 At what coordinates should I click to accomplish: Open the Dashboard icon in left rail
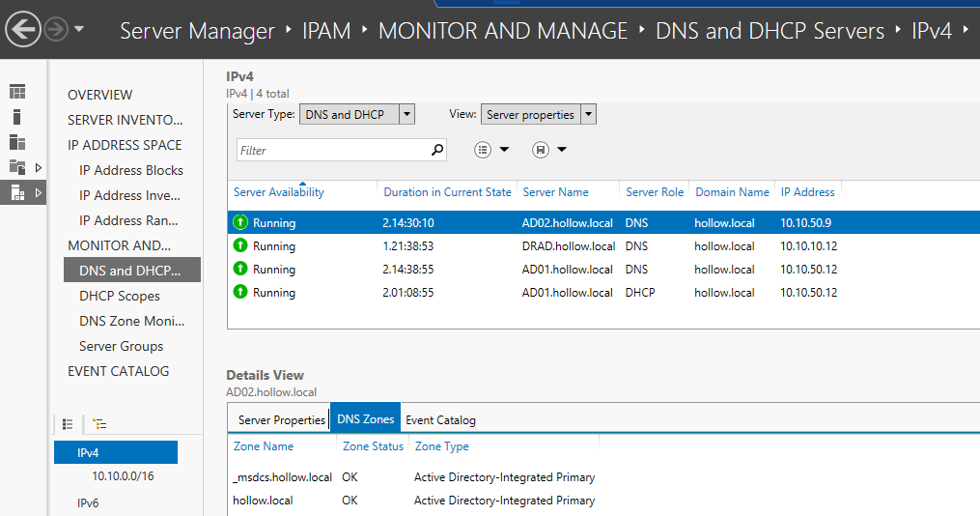tap(17, 92)
